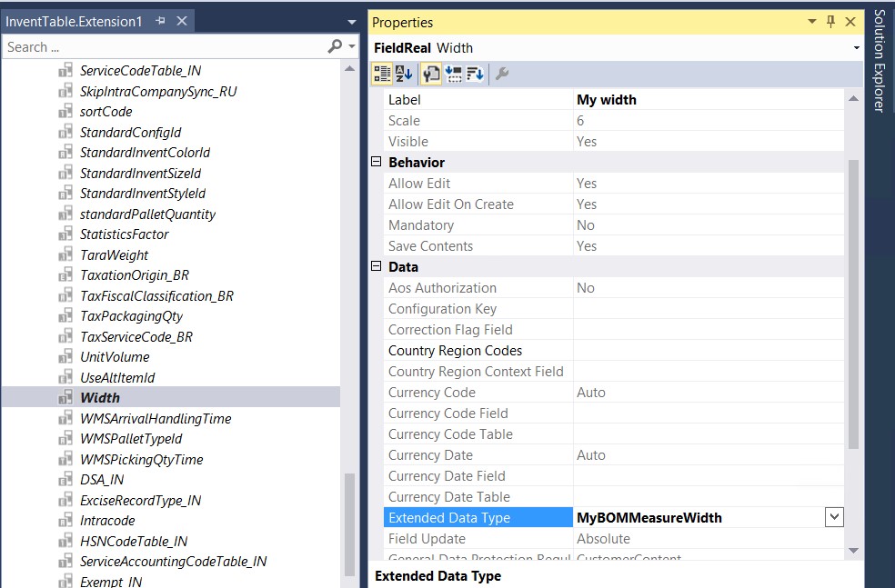The height and width of the screenshot is (588, 895).
Task: Toggle auto-hide pin on Properties panel
Action: (830, 22)
